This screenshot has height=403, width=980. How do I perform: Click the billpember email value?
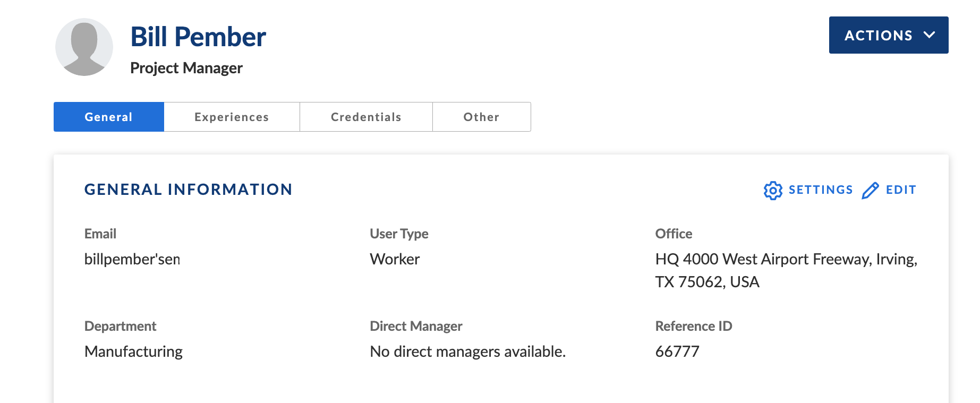point(132,259)
